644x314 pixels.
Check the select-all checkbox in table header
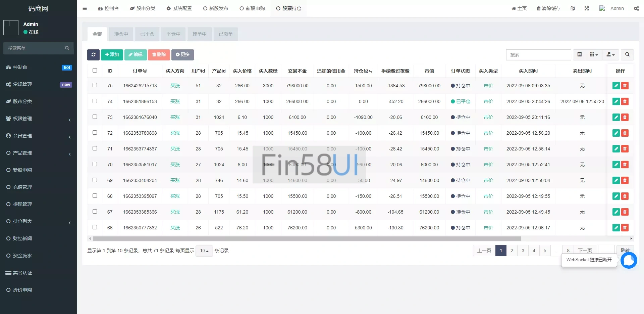point(95,71)
